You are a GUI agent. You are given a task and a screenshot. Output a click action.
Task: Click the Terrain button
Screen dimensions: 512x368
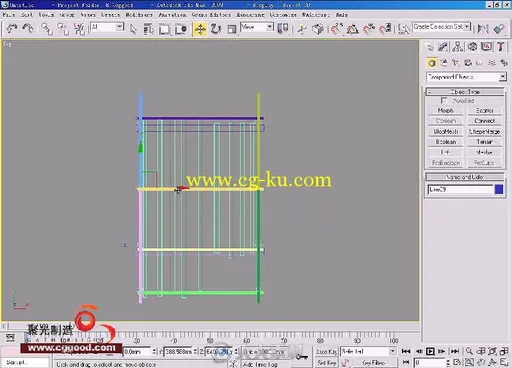[485, 142]
